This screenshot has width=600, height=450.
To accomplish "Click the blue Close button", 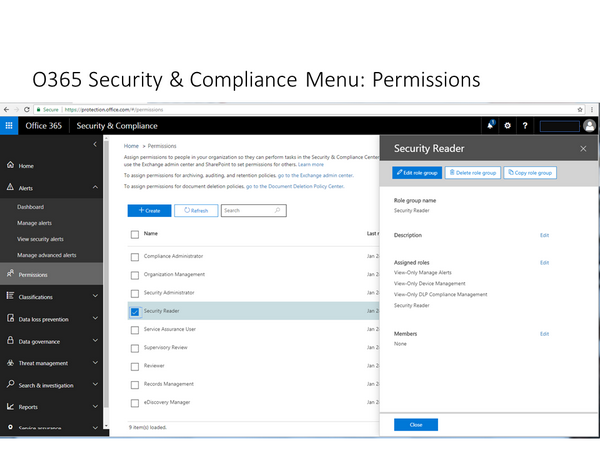I will point(416,424).
